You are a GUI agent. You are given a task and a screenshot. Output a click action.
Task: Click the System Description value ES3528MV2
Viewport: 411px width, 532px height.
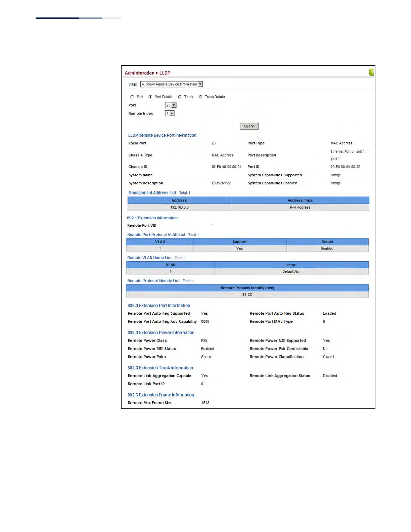point(221,183)
